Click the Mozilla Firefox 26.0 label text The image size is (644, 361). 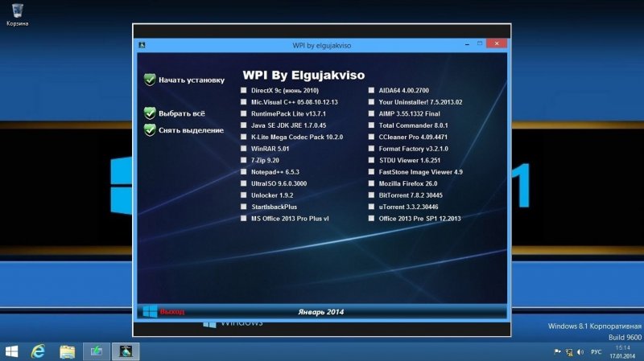(x=408, y=184)
